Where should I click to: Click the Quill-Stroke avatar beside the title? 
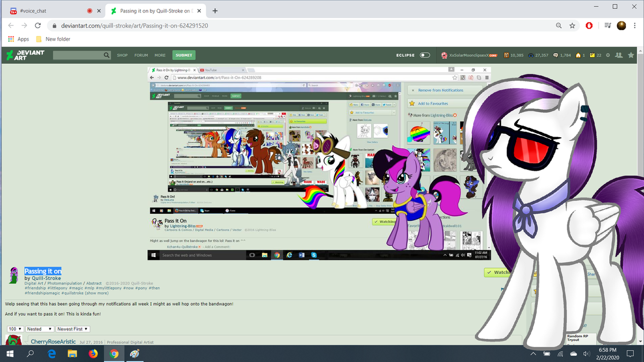click(14, 276)
